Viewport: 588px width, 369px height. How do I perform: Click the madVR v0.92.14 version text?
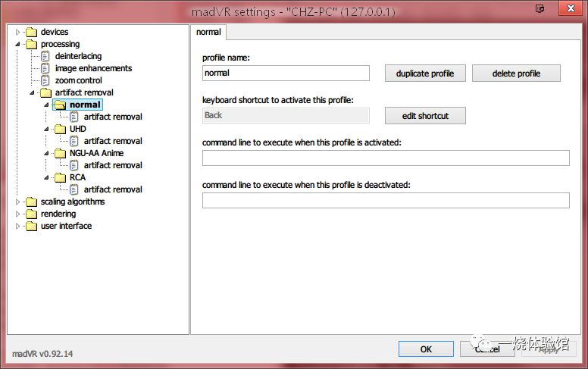tap(42, 354)
